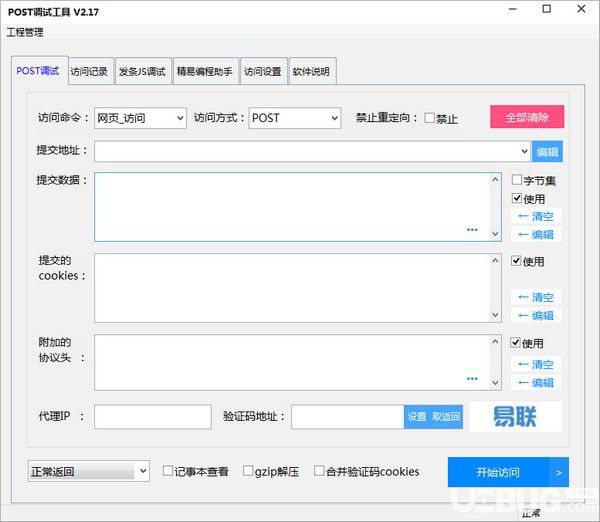This screenshot has width=600, height=522.
Task: Open the 工程管理 menu
Action: (x=25, y=32)
